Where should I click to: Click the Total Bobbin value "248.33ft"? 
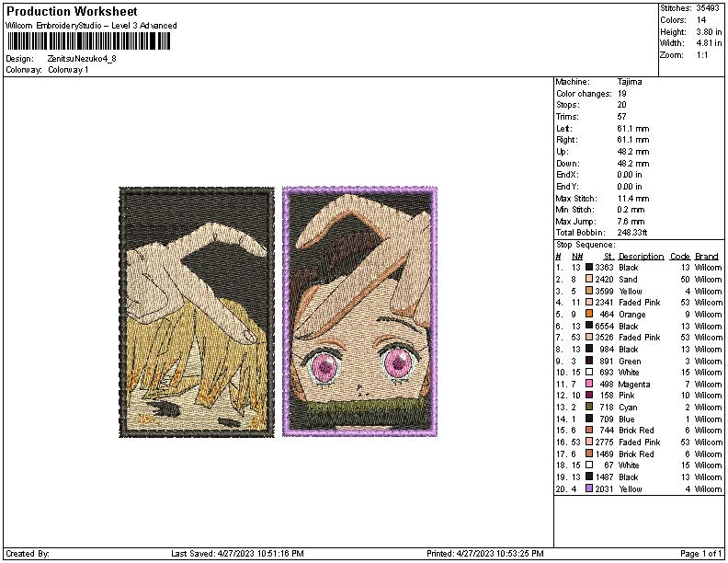click(632, 233)
